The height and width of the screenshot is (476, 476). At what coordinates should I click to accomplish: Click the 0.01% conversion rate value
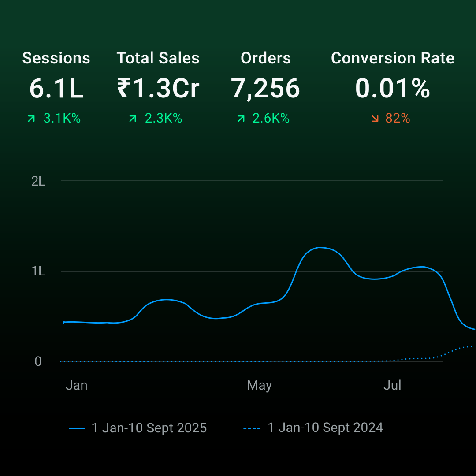[x=392, y=89]
